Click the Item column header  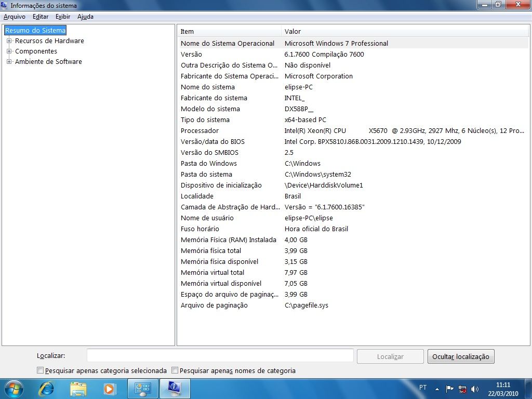[x=230, y=32]
